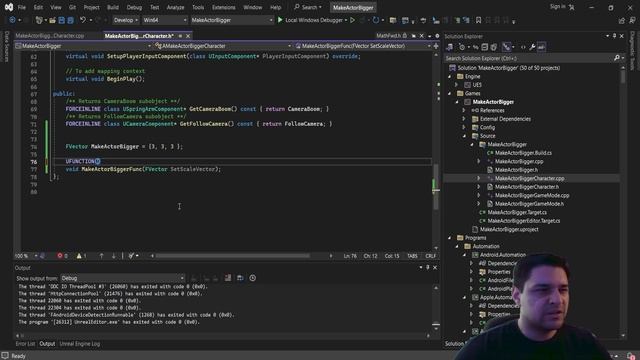Toggle Preview Selected Items icon in Solution Explorer
Screen dimensions: 640x360
coord(541,47)
